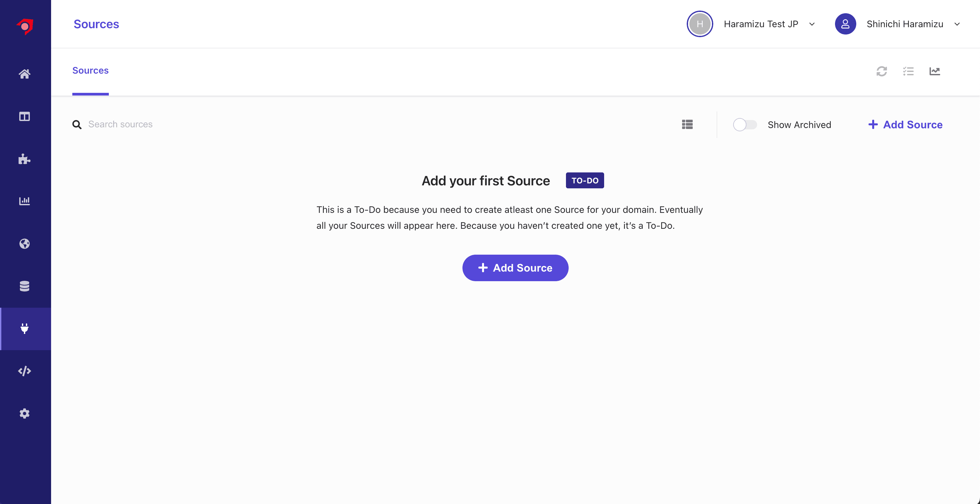Open the bar chart sidebar icon
This screenshot has height=504, width=980.
point(25,201)
